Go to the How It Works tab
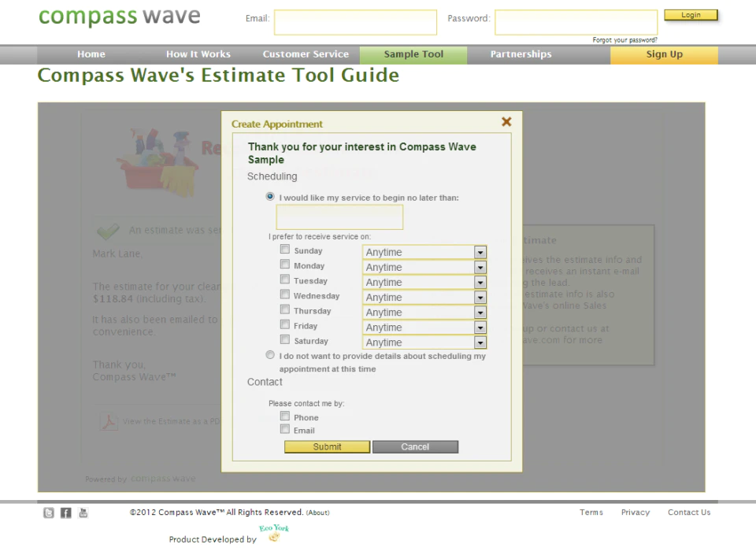This screenshot has width=756, height=548. tap(198, 54)
